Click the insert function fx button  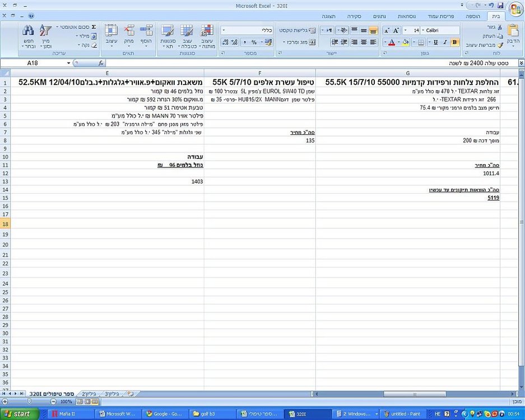[x=101, y=63]
